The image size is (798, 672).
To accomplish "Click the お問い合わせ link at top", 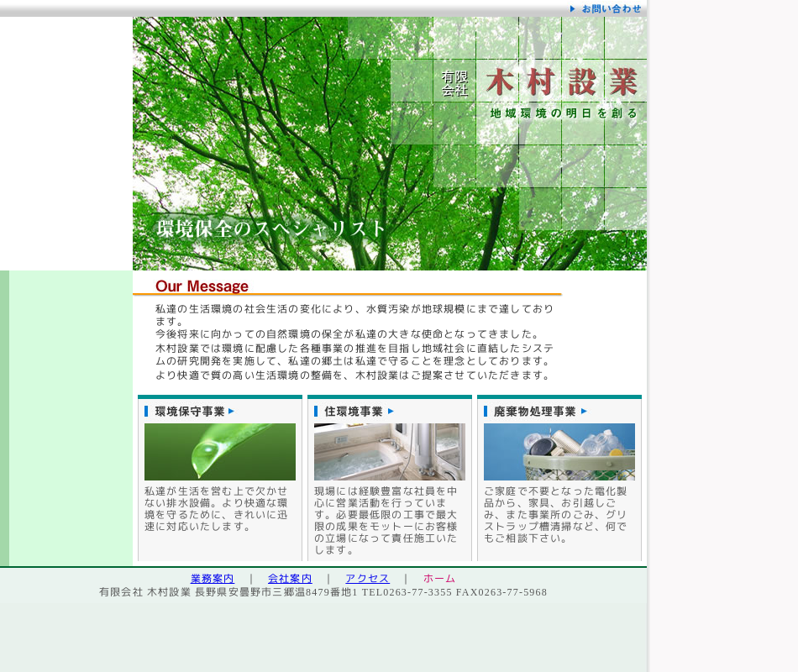I will pyautogui.click(x=611, y=8).
